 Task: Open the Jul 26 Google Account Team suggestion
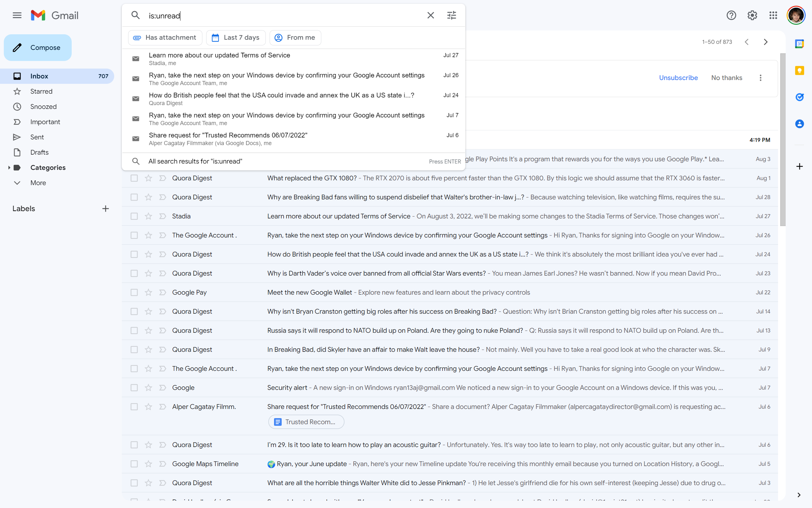(x=293, y=79)
